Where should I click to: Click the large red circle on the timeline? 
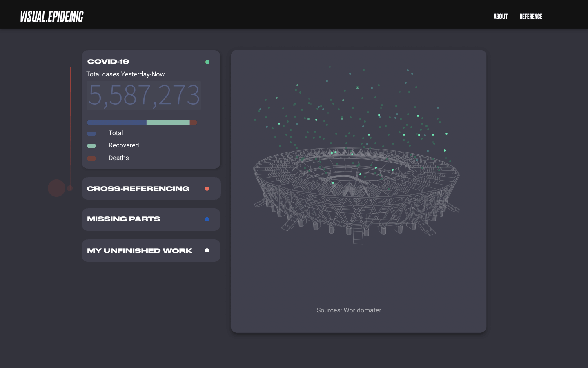coord(57,188)
